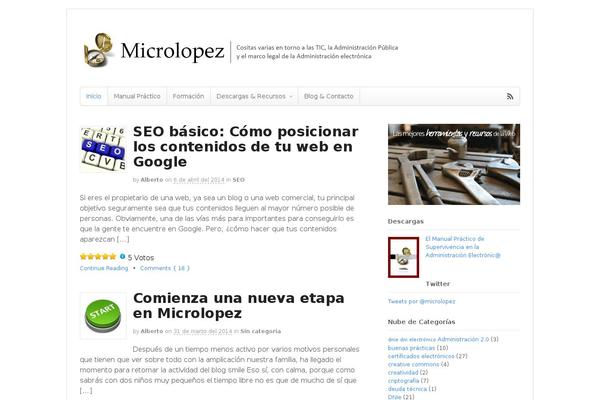Open Comments (18) link

[x=165, y=268]
